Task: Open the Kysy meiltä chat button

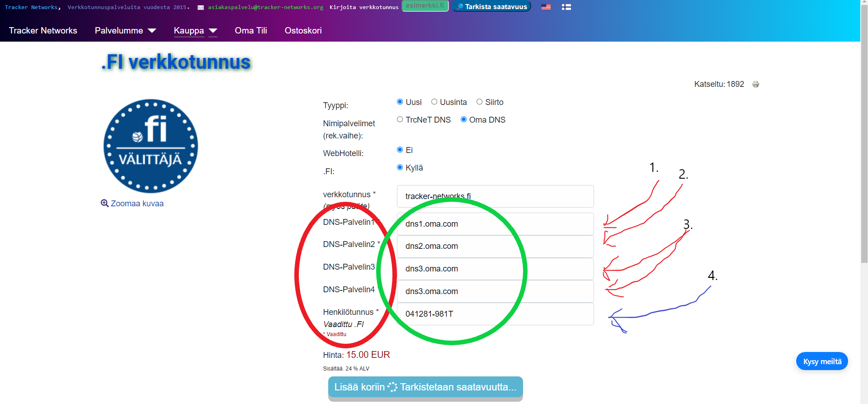Action: 822,361
